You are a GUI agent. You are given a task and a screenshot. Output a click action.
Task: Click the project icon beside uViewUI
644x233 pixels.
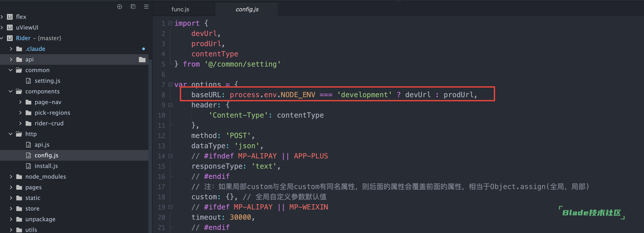(x=10, y=28)
